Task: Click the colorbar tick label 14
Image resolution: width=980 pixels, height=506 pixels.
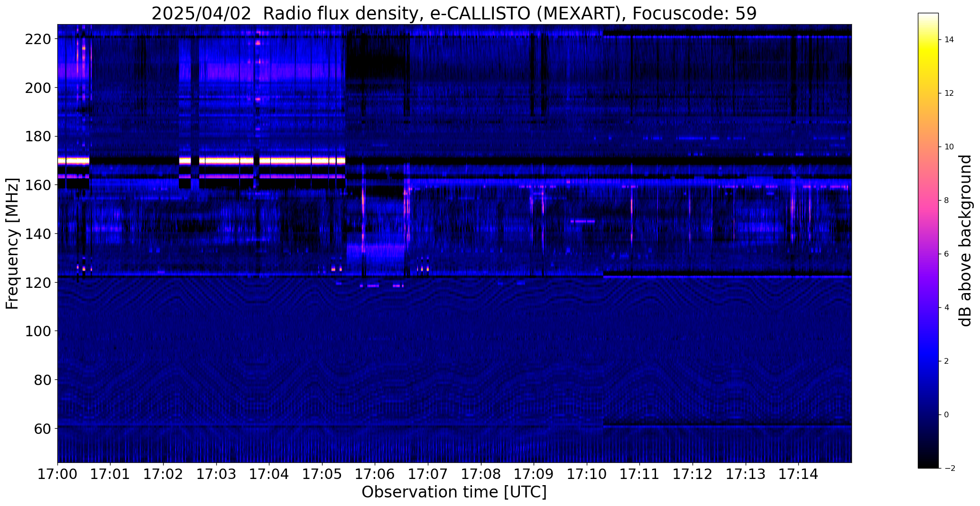Action: point(949,40)
